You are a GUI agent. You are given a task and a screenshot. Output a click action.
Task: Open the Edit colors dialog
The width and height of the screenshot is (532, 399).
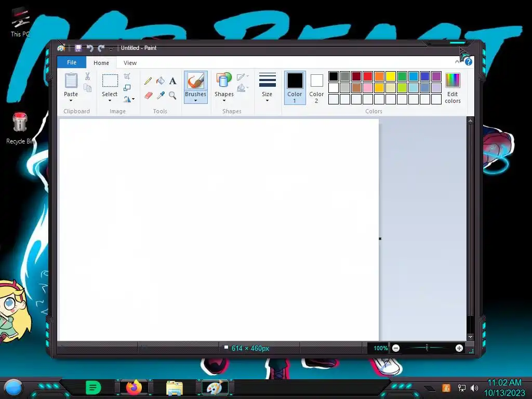click(x=453, y=88)
